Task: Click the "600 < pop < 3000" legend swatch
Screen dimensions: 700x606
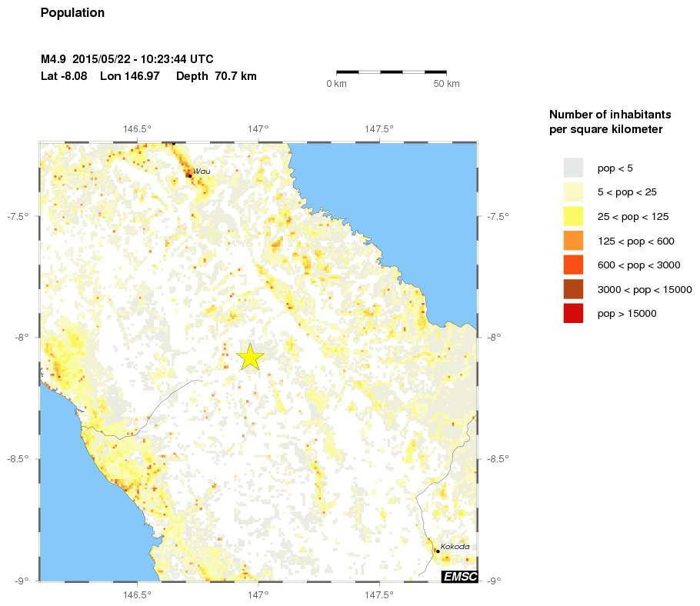Action: click(x=573, y=265)
